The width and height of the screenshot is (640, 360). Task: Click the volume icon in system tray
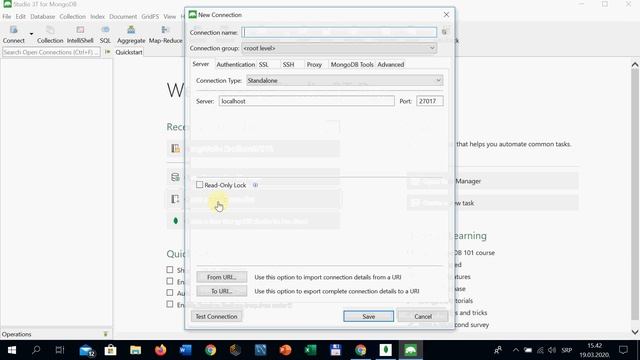coord(552,350)
